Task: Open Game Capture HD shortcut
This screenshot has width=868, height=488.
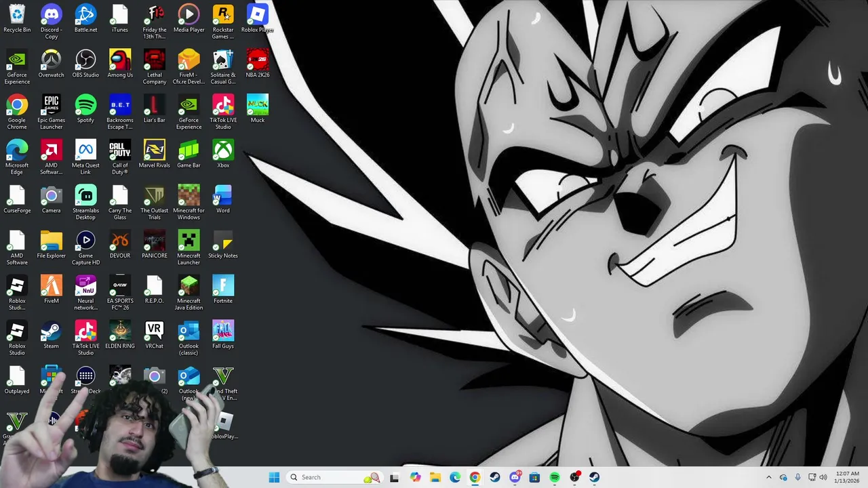Action: click(x=85, y=247)
